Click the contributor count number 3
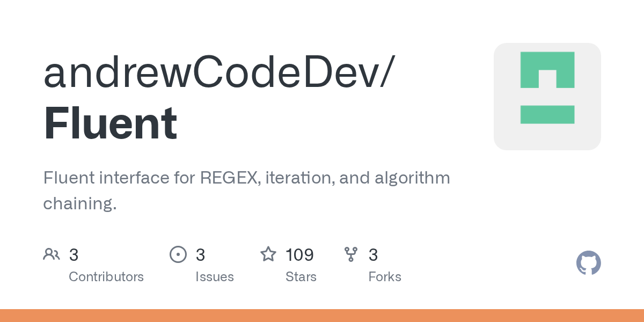 pos(74,254)
